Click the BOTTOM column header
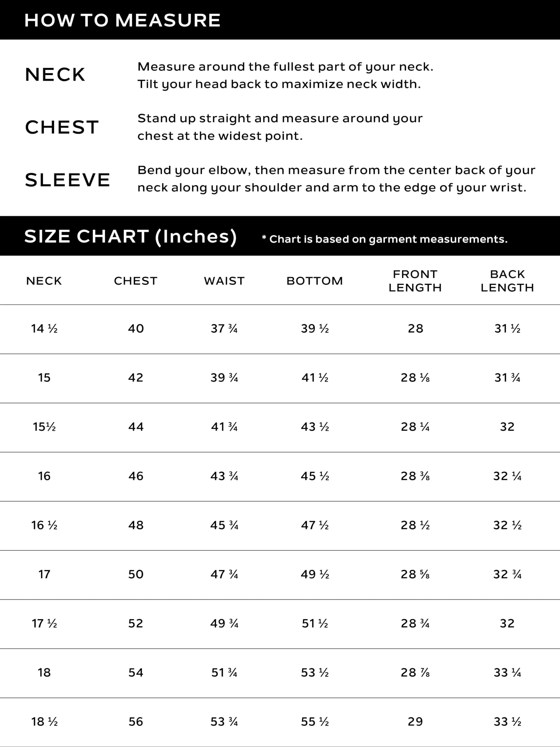 (315, 281)
